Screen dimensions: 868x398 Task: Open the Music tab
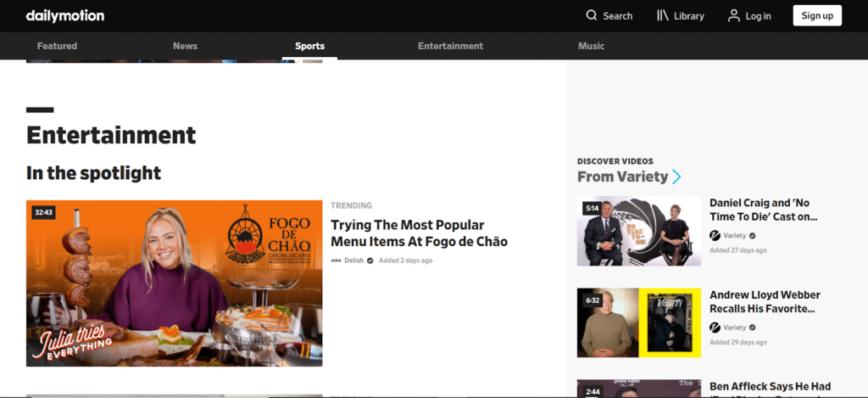pyautogui.click(x=591, y=46)
